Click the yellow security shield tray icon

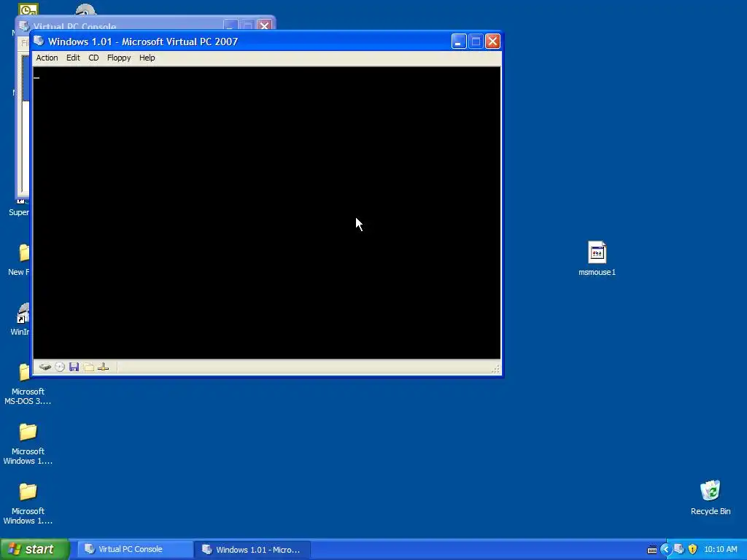pos(693,550)
